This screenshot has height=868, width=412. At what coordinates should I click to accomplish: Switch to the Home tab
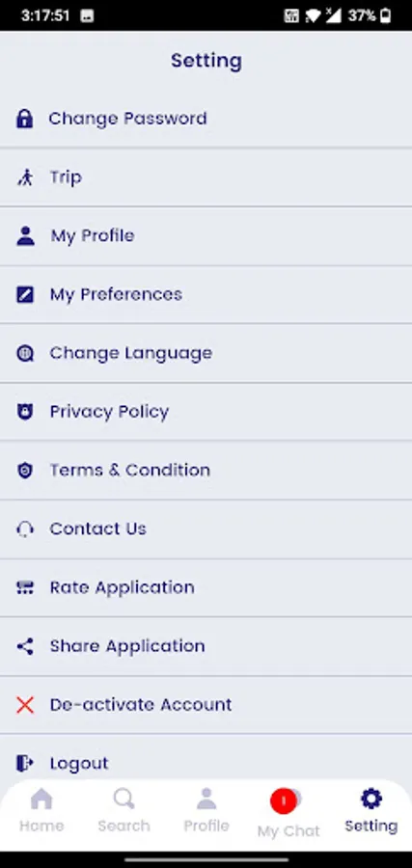(41, 811)
